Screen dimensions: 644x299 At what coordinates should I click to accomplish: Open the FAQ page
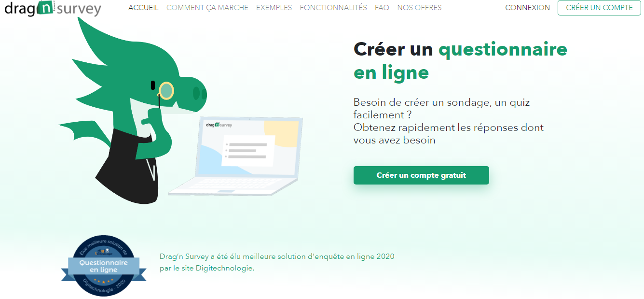382,8
